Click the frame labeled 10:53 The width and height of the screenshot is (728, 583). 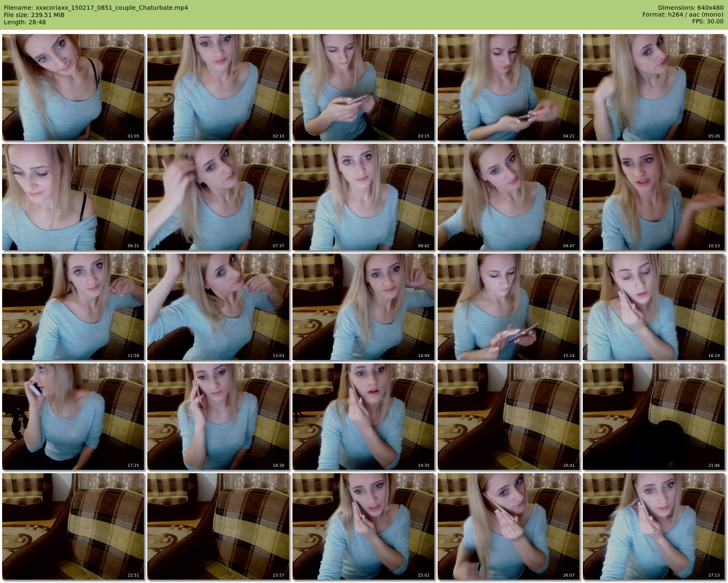653,197
